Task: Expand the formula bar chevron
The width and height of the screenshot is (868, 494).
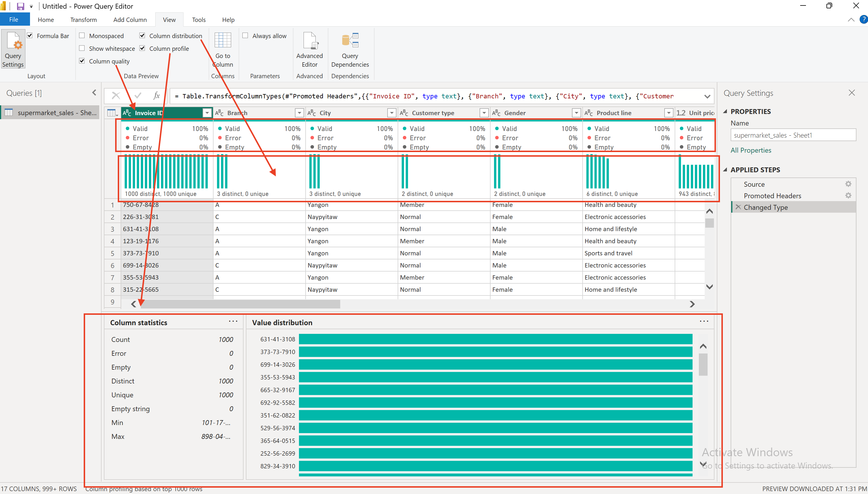Action: (x=707, y=97)
